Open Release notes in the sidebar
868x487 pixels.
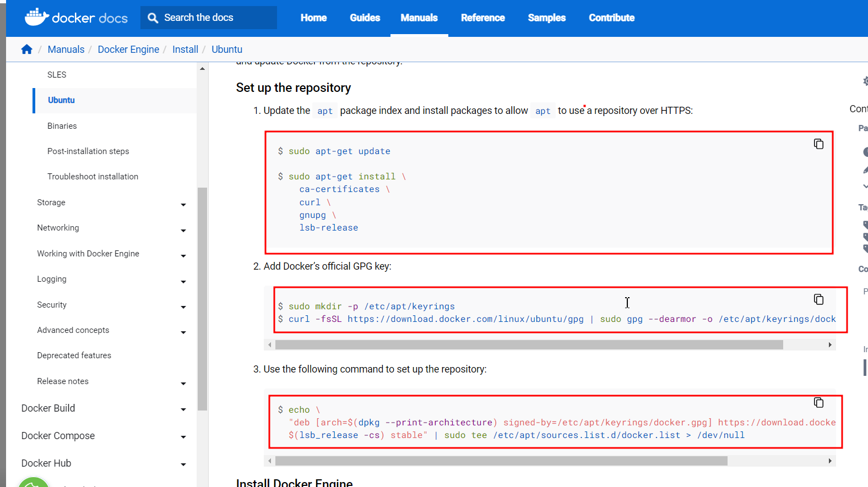[63, 381]
